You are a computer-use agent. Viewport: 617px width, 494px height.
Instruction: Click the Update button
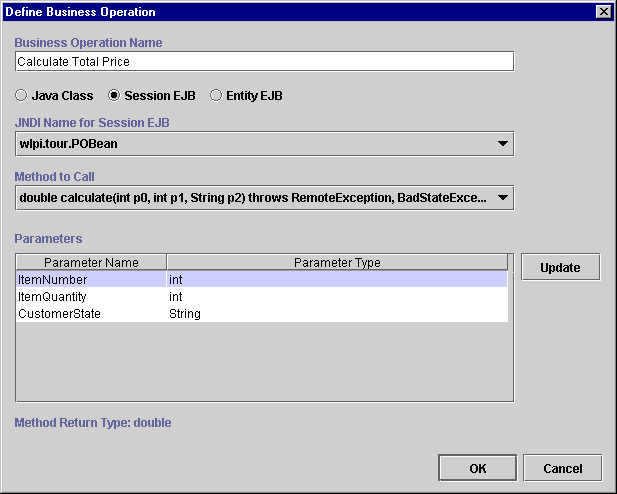(x=560, y=267)
